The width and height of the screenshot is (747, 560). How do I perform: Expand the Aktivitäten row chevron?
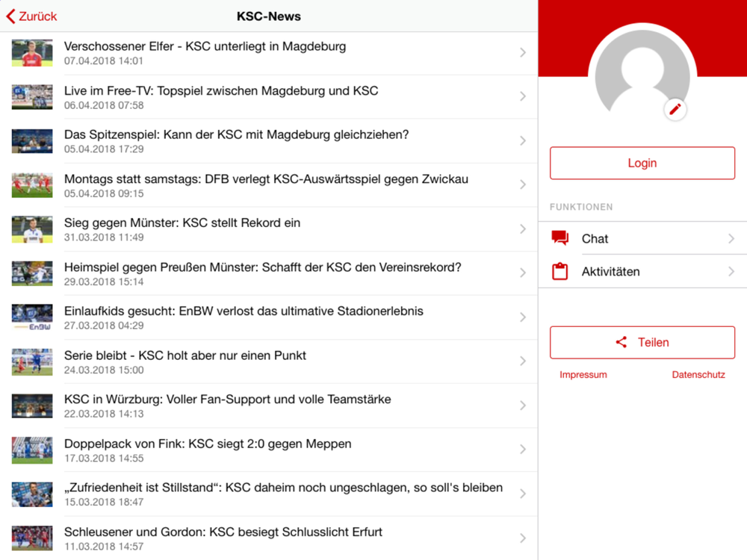click(x=731, y=272)
